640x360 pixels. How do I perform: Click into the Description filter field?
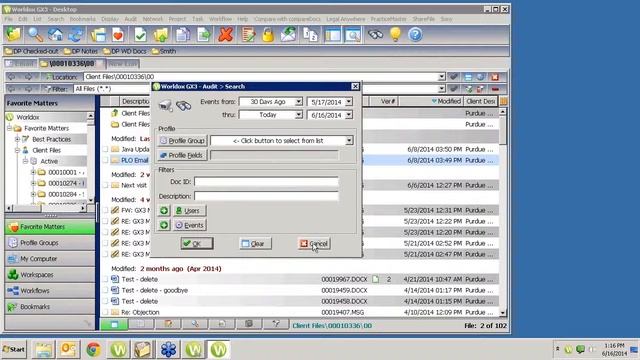266,196
